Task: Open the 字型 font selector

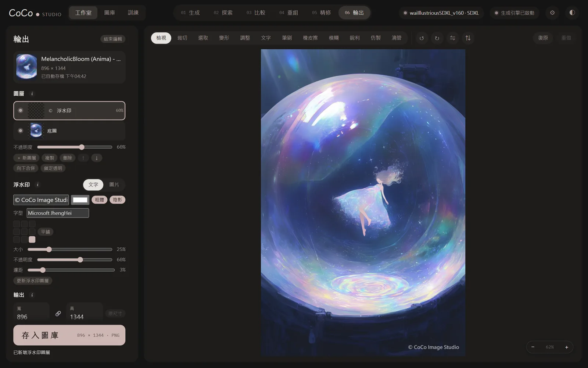Action: pyautogui.click(x=58, y=213)
